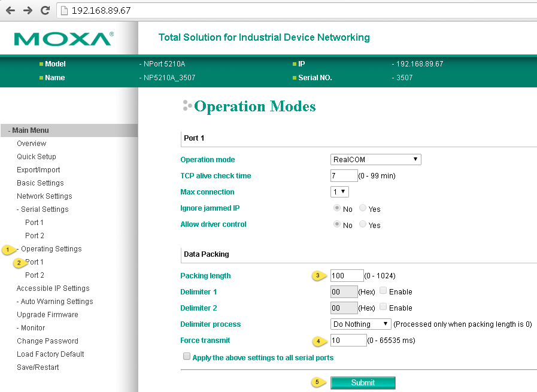This screenshot has height=392, width=537.
Task: Click yellow callout marker number 1
Action: [8, 250]
